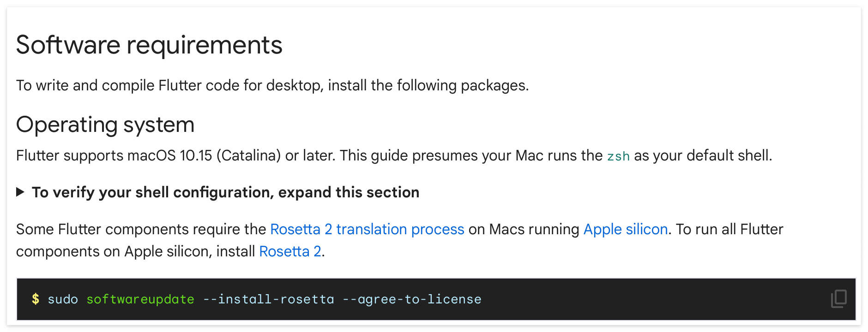Select the softwareupdate command word
The height and width of the screenshot is (332, 868).
pos(140,299)
